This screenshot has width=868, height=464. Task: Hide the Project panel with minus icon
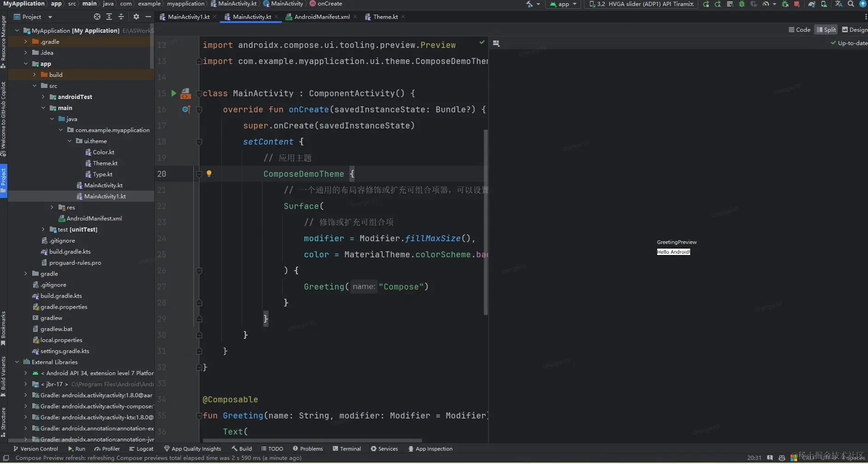pyautogui.click(x=148, y=17)
